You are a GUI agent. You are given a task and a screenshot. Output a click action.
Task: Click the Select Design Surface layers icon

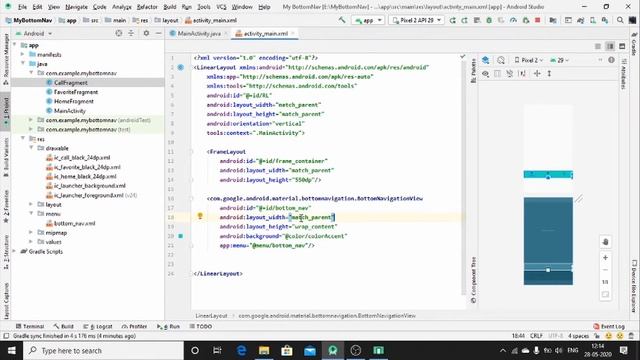(x=486, y=60)
